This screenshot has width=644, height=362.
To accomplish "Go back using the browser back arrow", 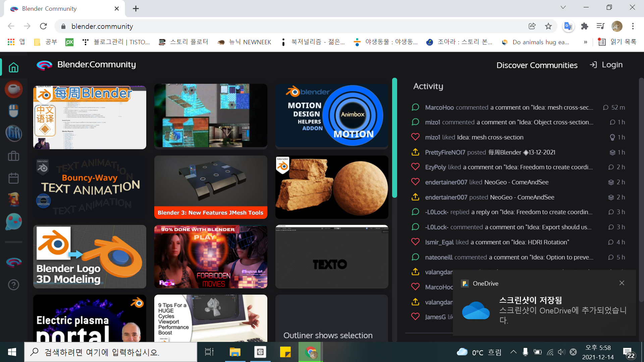I will click(x=11, y=26).
